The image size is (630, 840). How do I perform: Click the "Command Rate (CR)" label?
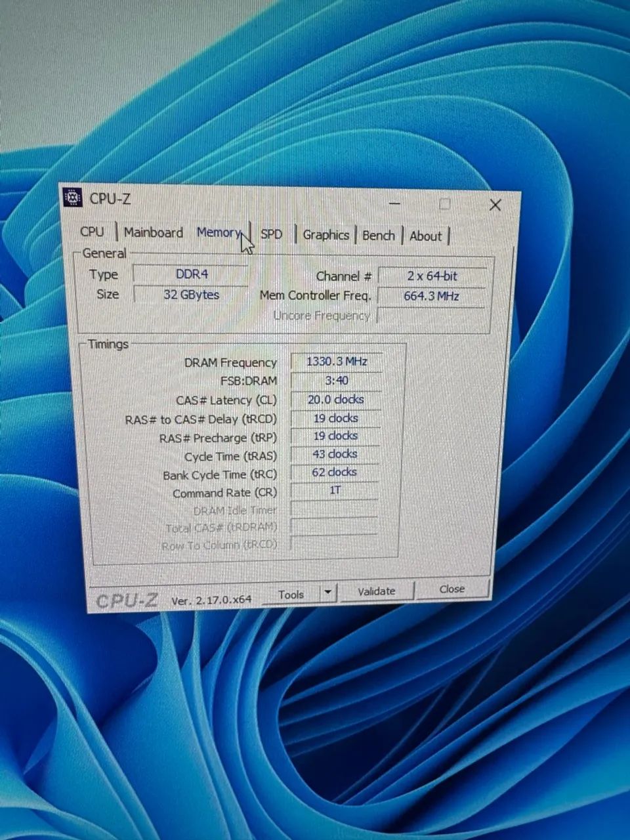pyautogui.click(x=225, y=493)
